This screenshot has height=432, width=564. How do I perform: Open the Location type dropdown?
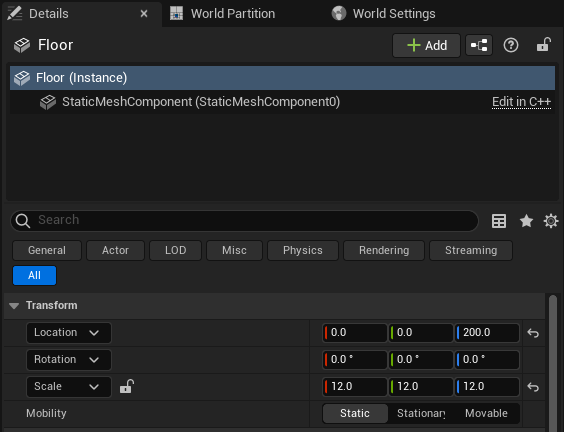[x=69, y=333]
